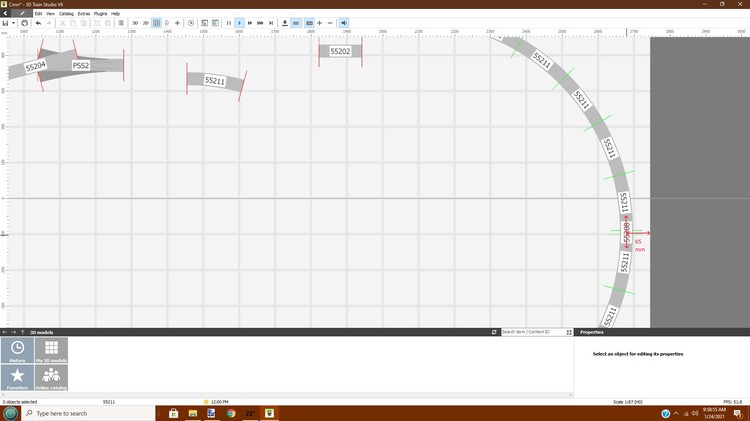Image resolution: width=750 pixels, height=421 pixels.
Task: Expand the Save dropdown arrow
Action: (x=13, y=23)
